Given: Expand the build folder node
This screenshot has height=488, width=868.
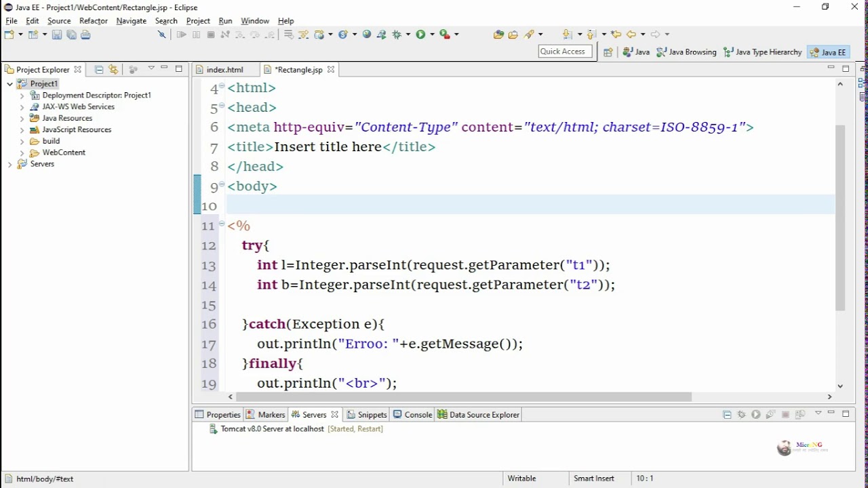Looking at the screenshot, I should (22, 141).
